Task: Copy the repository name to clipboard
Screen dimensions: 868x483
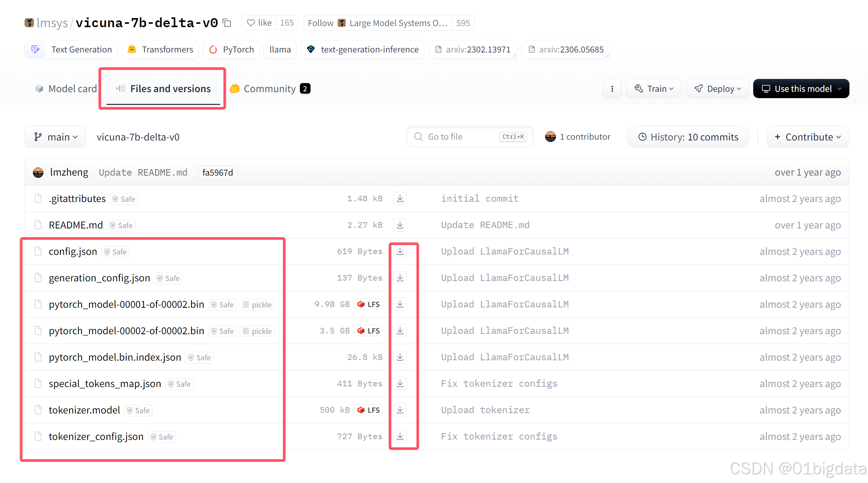Action: pyautogui.click(x=227, y=23)
